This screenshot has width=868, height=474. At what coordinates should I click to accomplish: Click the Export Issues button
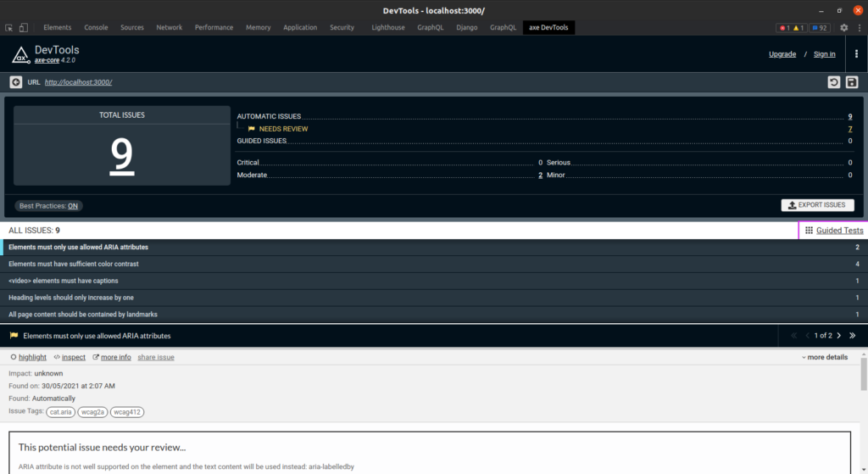tap(818, 205)
